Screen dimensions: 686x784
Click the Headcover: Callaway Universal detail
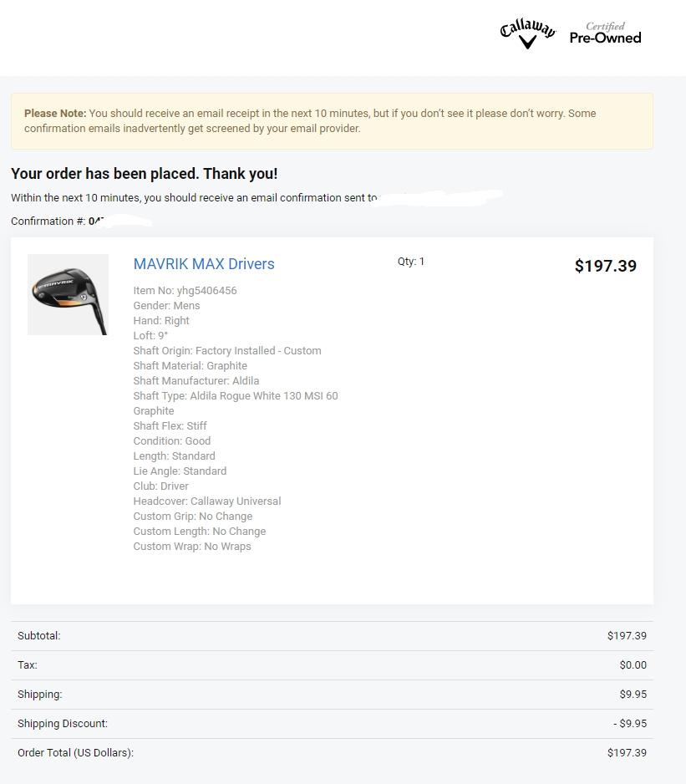pyautogui.click(x=206, y=501)
